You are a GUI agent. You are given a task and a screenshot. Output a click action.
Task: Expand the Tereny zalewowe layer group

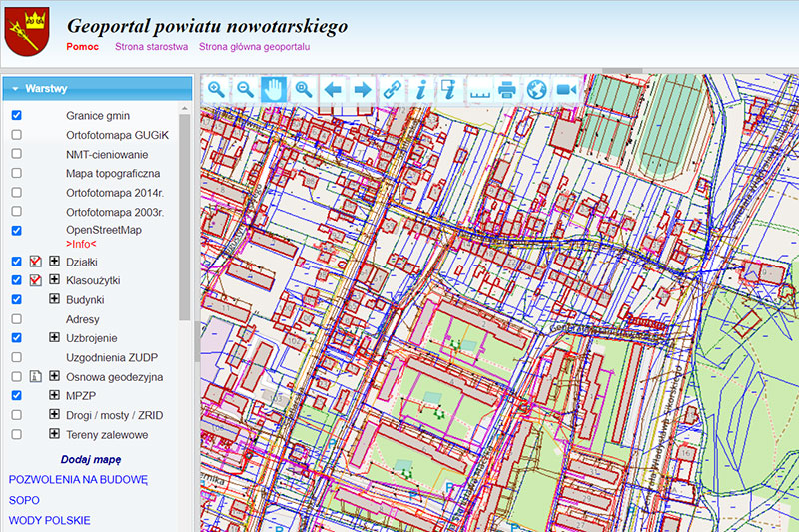54,434
